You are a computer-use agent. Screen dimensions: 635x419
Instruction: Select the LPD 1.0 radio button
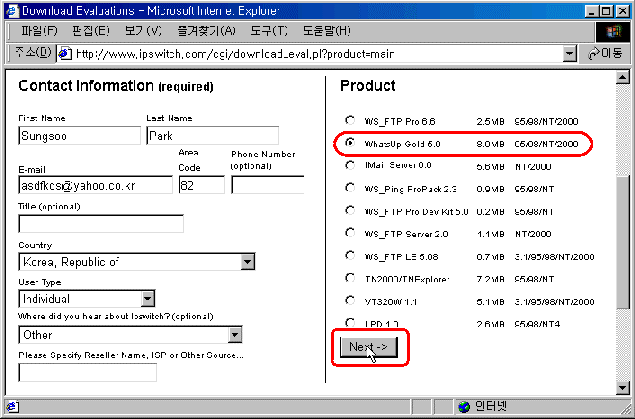click(350, 322)
